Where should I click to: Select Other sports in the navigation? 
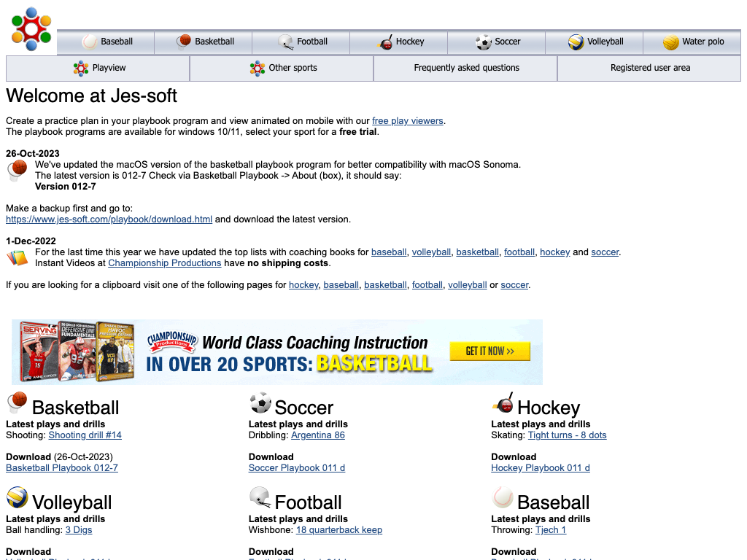point(282,68)
